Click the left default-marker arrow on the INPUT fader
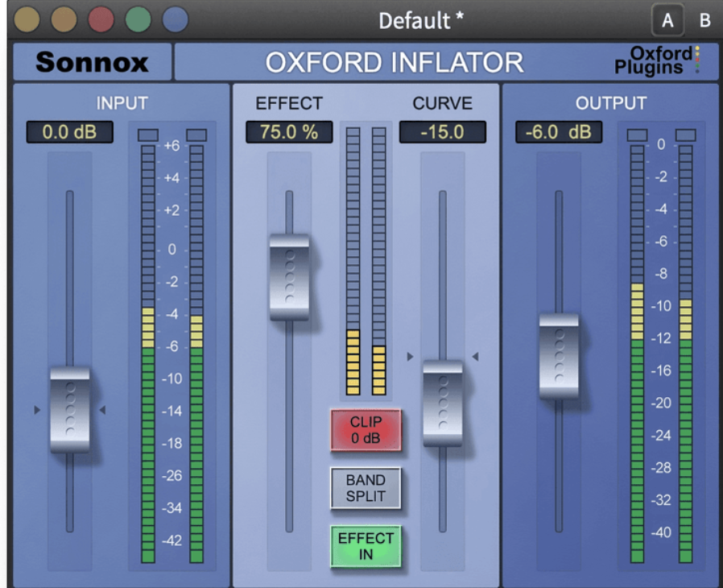 pos(37,409)
